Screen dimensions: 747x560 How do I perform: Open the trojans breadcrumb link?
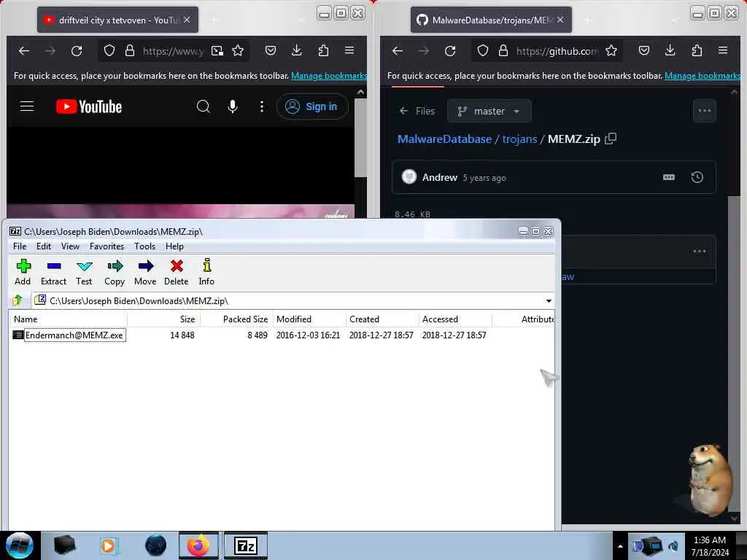519,139
